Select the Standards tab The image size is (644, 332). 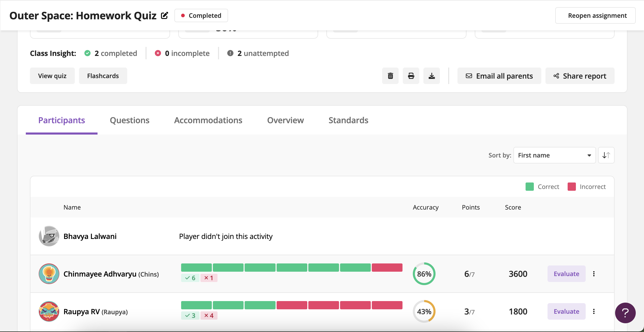tap(348, 120)
